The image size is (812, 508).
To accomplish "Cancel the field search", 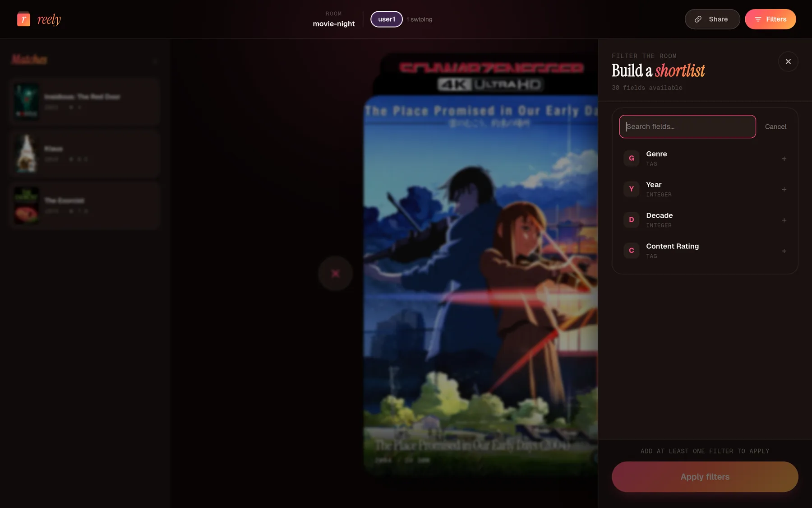I will tap(775, 126).
